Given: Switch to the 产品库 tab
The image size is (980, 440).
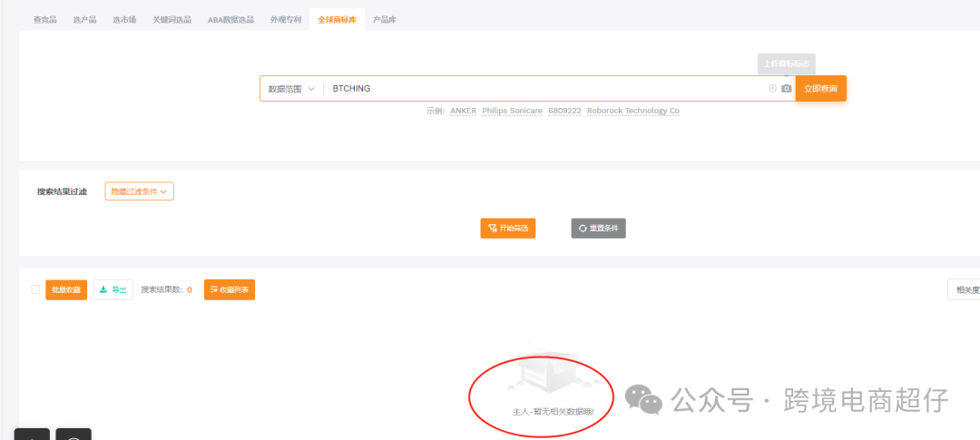Looking at the screenshot, I should click(385, 19).
